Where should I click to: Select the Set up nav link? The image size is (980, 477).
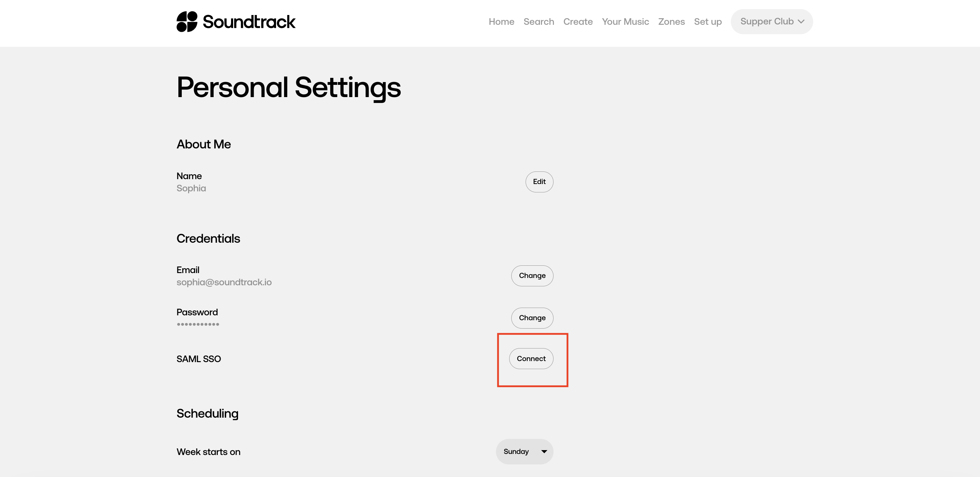click(x=707, y=22)
